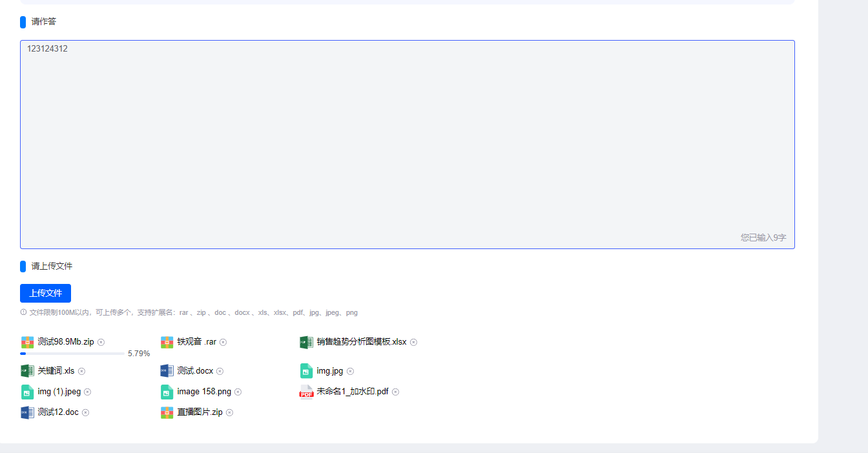Delete the 测试.docx attachment
The image size is (868, 453).
tap(220, 371)
